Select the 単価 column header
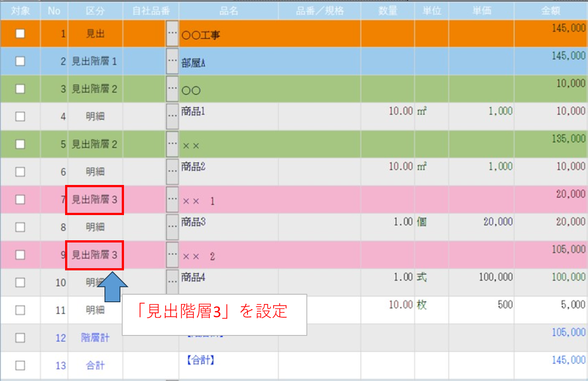The width and height of the screenshot is (588, 381). tap(481, 11)
